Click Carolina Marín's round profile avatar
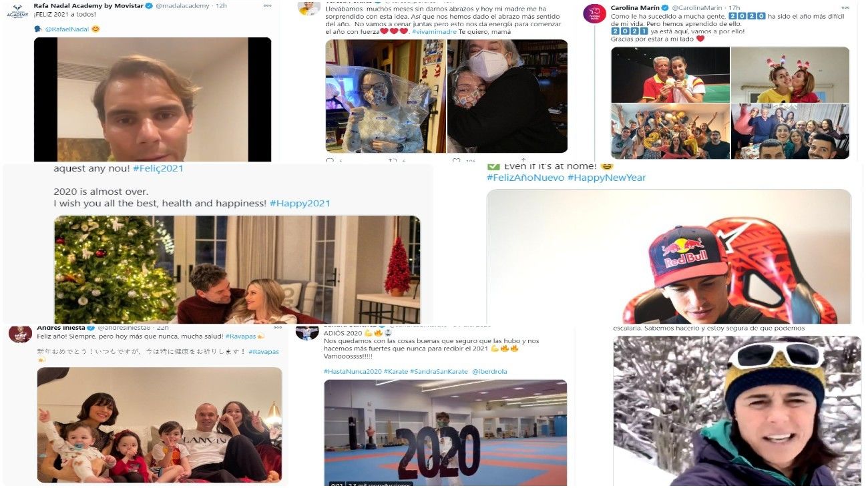 pyautogui.click(x=594, y=13)
